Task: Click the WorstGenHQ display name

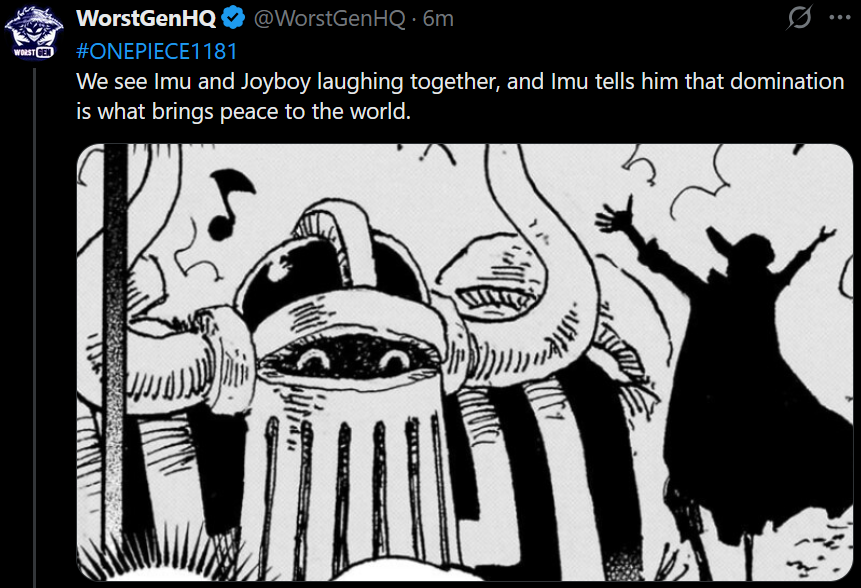Action: pyautogui.click(x=146, y=19)
